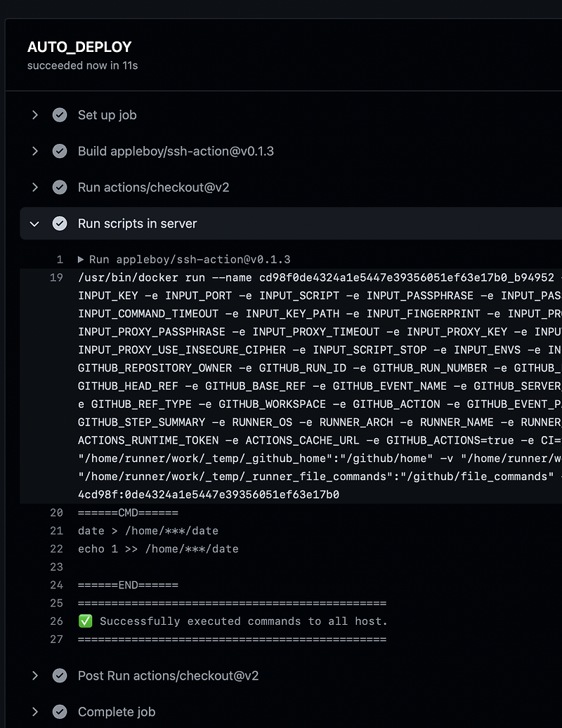Screen dimensions: 562x728
Task: Click the 'succeeded now in 11s' status text
Action: (81, 65)
